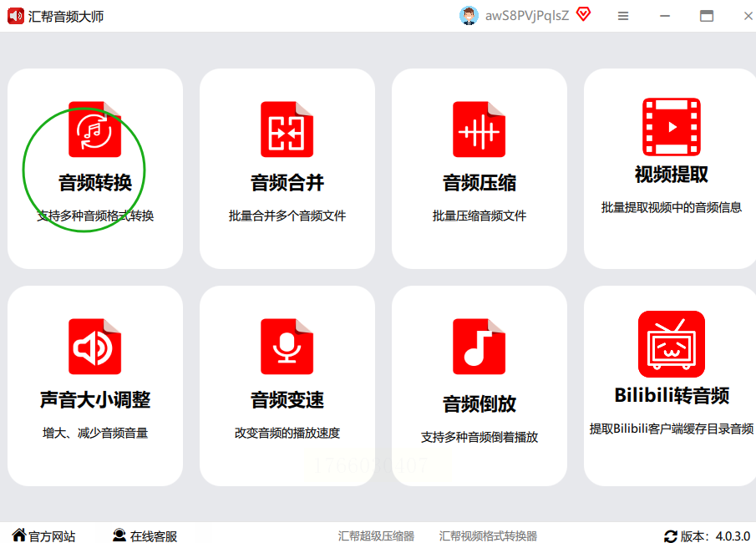Screen dimensions: 756x543
Task: Open the hamburger menu in title bar
Action: pyautogui.click(x=623, y=16)
